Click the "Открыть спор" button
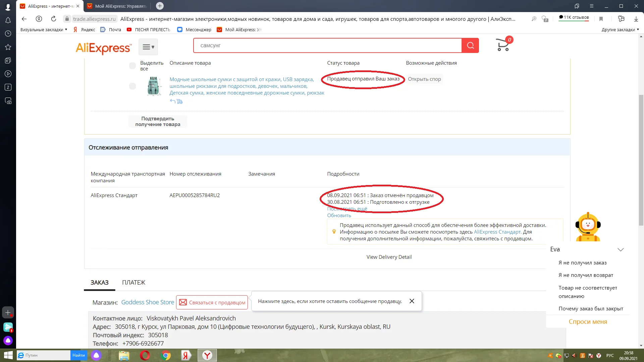 [424, 79]
